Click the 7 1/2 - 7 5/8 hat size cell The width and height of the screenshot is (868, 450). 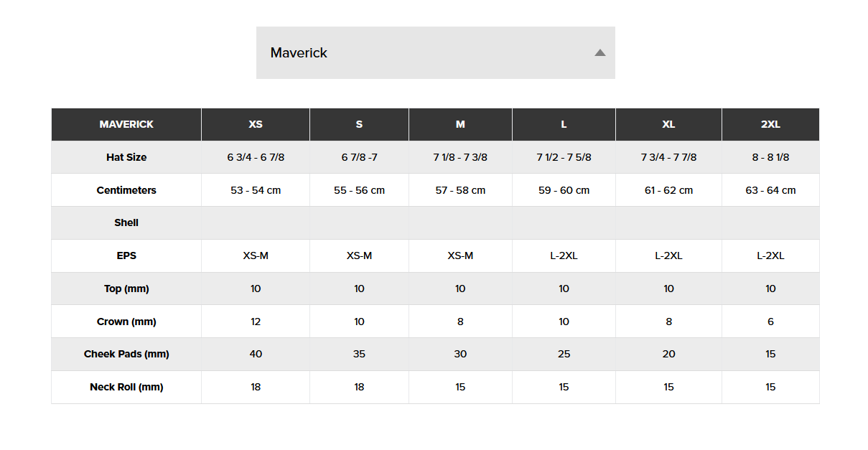564,157
